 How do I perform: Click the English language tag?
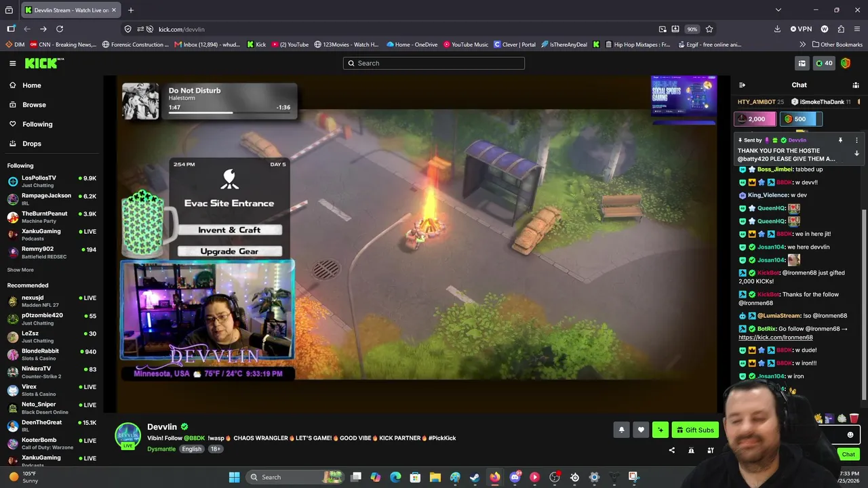[191, 449]
